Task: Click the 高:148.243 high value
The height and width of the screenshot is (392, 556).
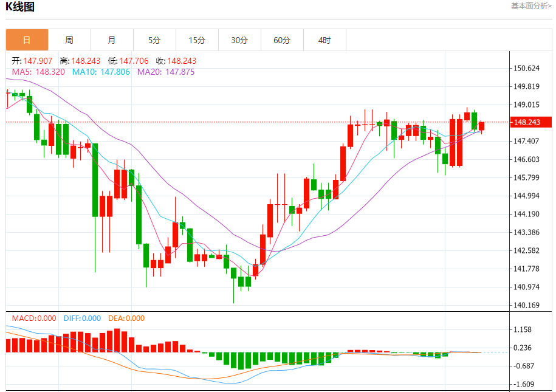Action: tap(80, 61)
